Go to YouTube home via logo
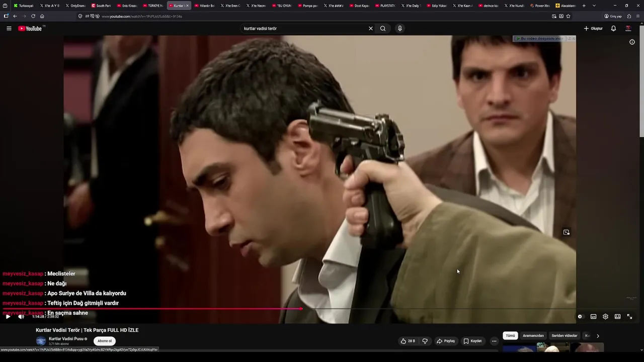This screenshot has width=644, height=362. point(30,29)
